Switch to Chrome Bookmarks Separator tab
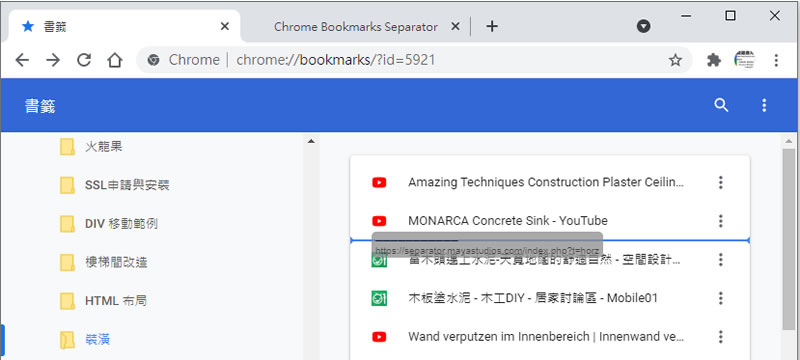The image size is (800, 360). coord(356,27)
